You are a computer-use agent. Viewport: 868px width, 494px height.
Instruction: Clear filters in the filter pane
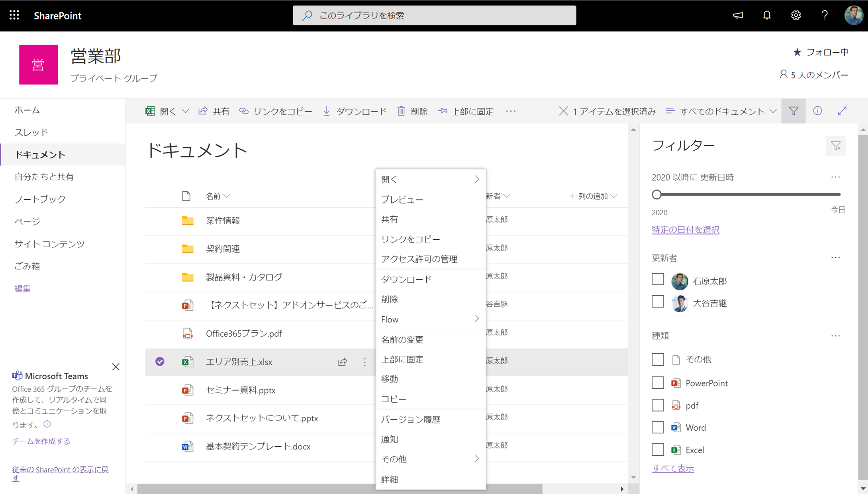point(836,146)
